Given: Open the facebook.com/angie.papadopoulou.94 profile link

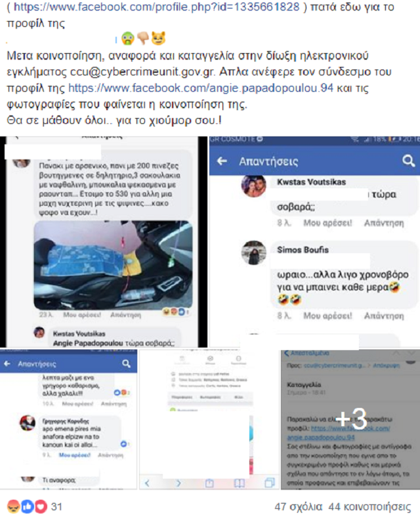Looking at the screenshot, I should [x=201, y=88].
